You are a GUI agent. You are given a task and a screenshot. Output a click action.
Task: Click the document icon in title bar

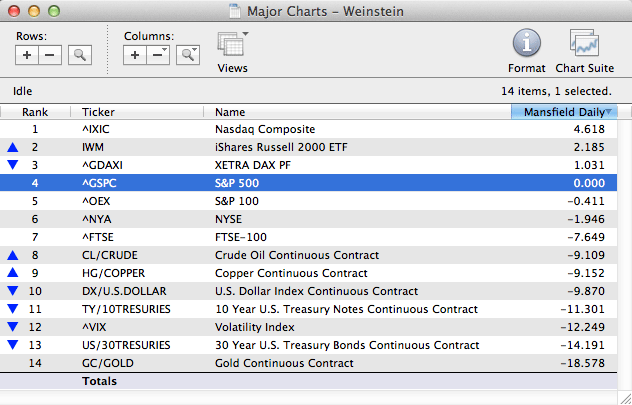(x=234, y=9)
